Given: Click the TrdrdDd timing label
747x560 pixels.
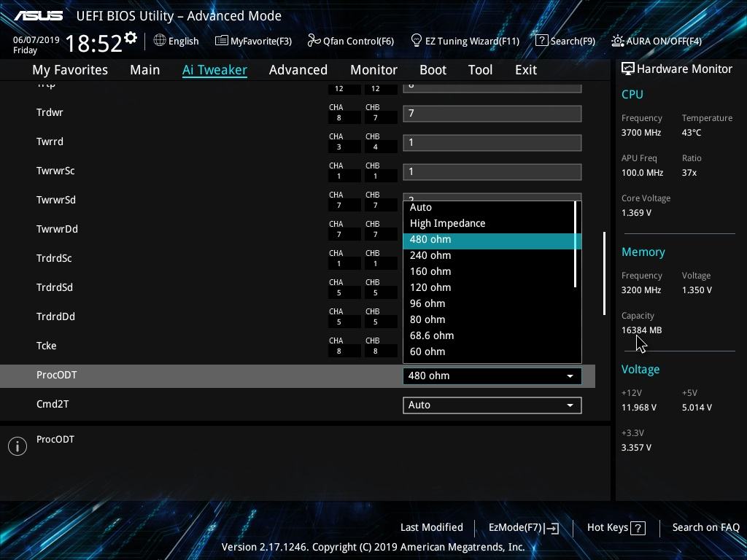Looking at the screenshot, I should 55,316.
